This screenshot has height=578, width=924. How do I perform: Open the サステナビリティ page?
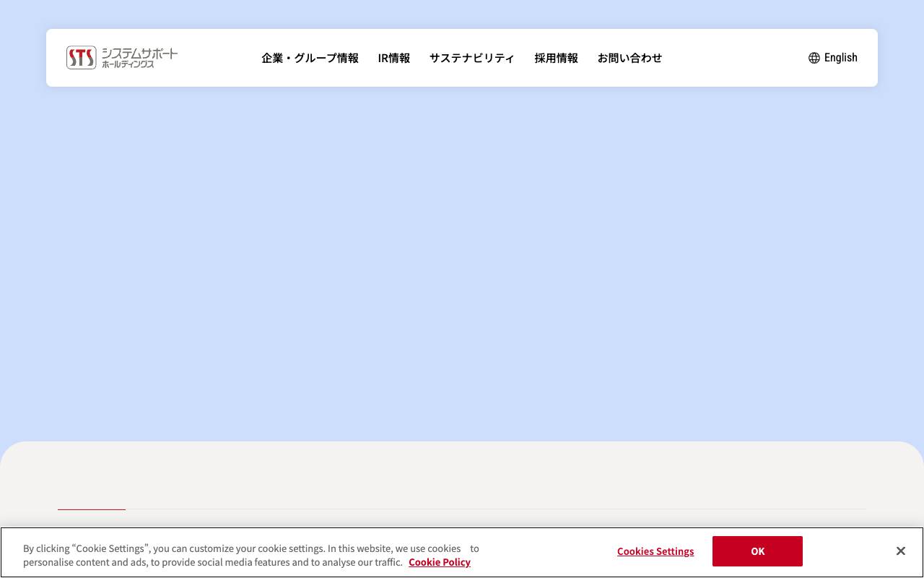[472, 58]
